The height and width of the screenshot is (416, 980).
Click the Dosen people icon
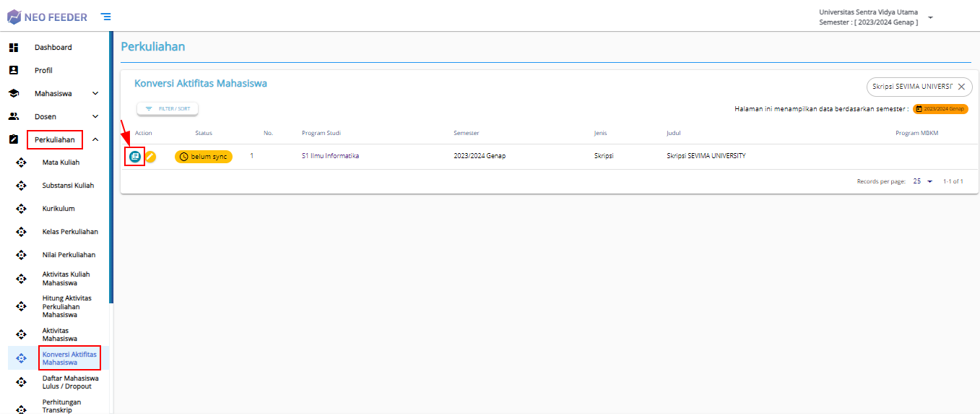click(13, 117)
